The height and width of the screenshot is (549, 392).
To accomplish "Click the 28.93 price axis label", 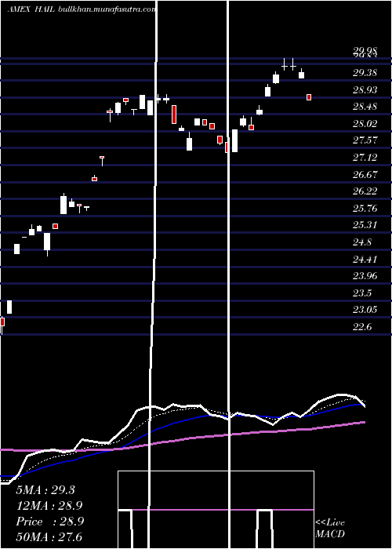I will [365, 90].
